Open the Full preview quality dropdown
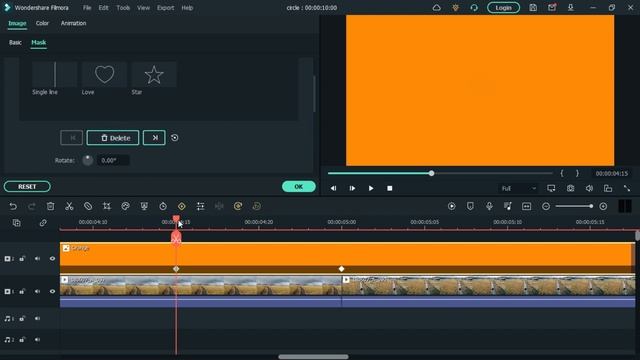 coord(518,188)
